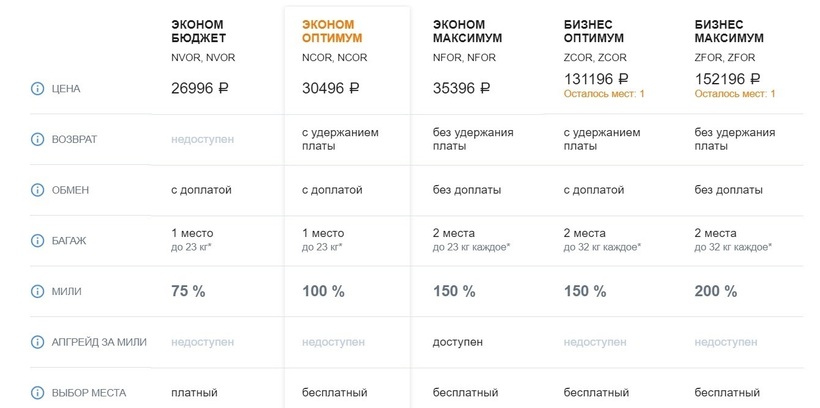Click the info icon for ОБМЕН

pyautogui.click(x=37, y=190)
